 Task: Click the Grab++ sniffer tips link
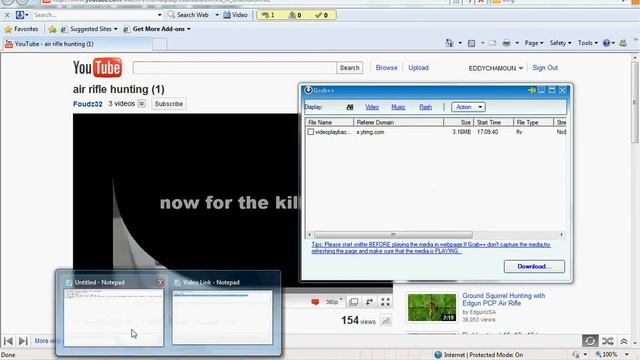click(431, 248)
